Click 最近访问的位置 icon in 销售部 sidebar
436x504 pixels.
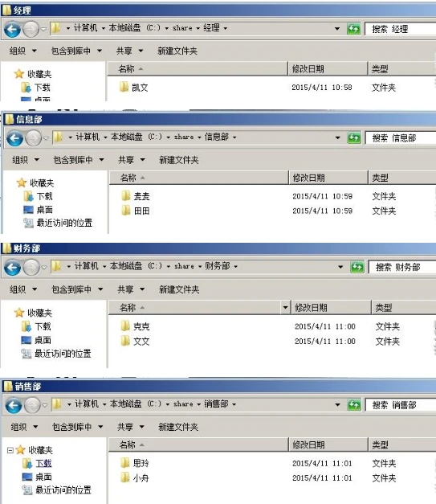pyautogui.click(x=27, y=490)
